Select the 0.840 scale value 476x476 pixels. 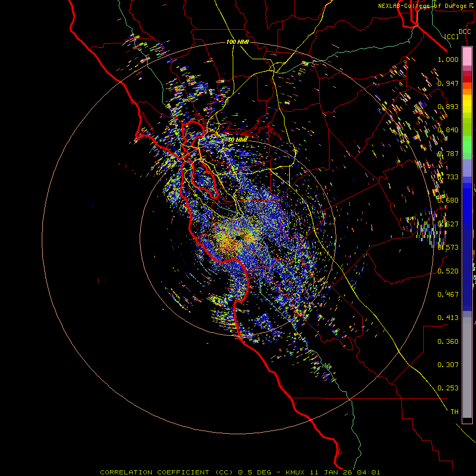tap(448, 130)
